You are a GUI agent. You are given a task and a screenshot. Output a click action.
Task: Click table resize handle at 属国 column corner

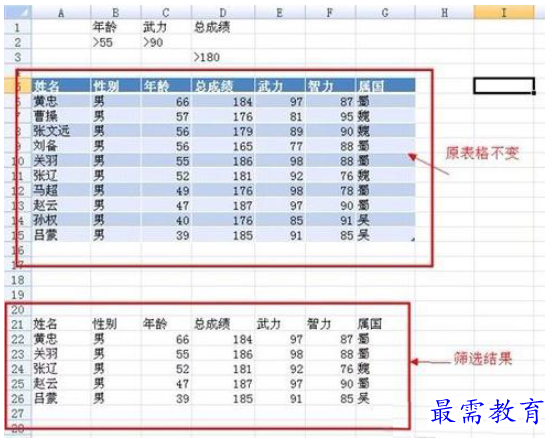(413, 239)
